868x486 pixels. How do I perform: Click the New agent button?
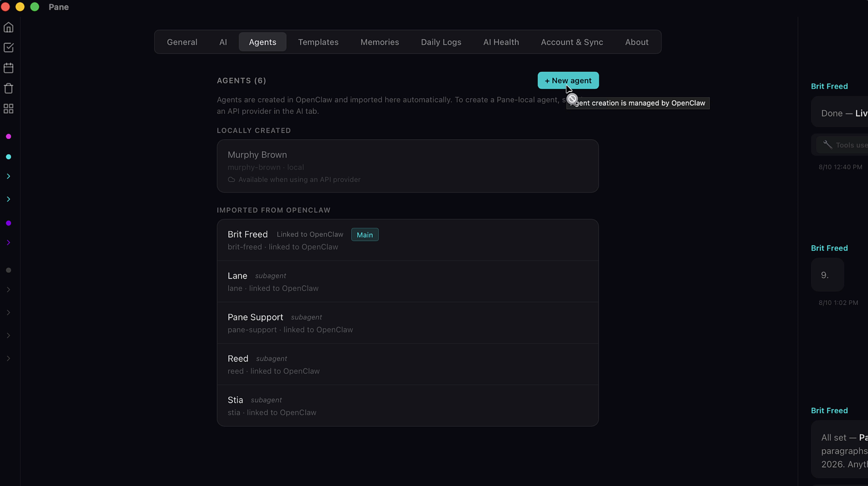(568, 81)
